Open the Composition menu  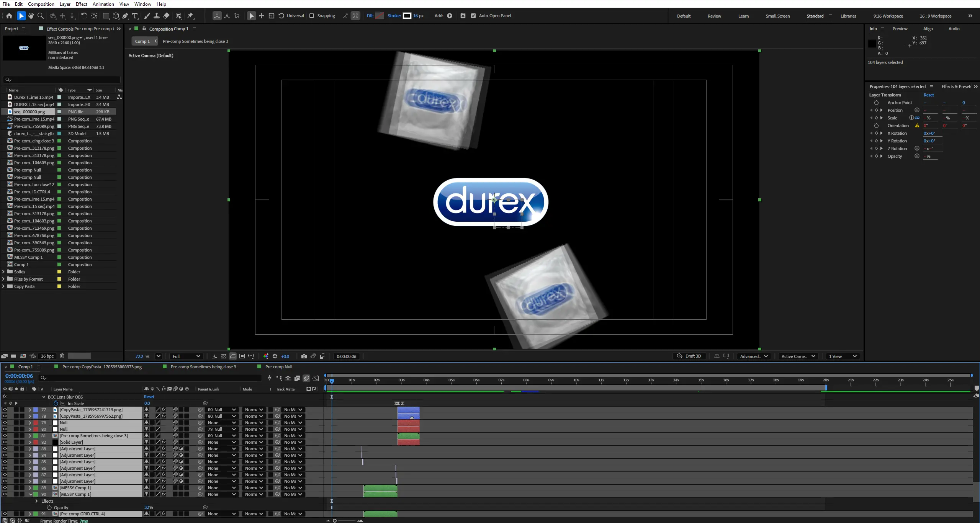pyautogui.click(x=41, y=4)
